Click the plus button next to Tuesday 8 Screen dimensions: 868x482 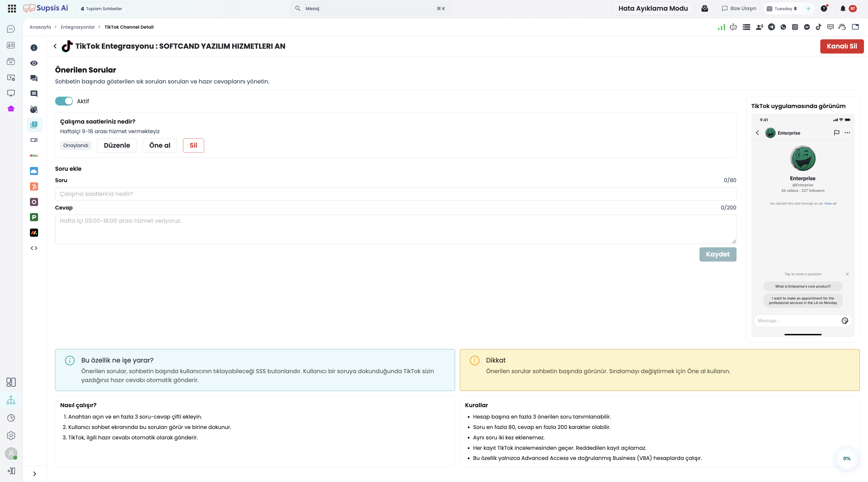(x=808, y=8)
